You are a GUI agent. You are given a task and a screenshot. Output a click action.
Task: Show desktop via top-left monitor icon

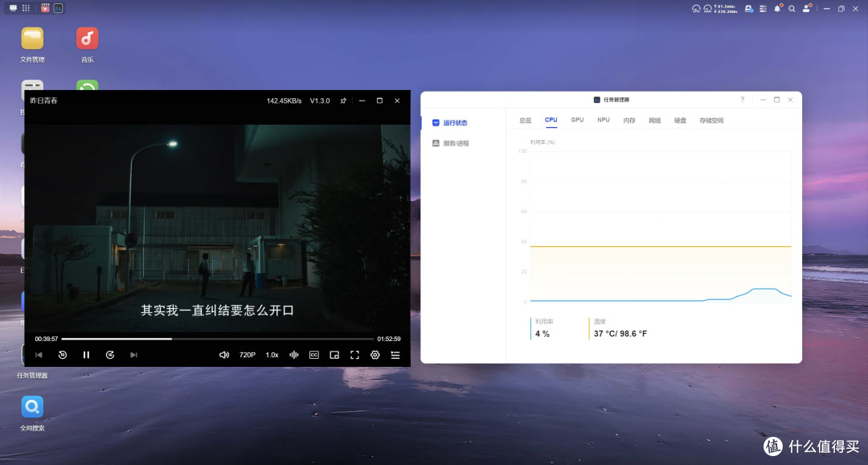coord(13,8)
